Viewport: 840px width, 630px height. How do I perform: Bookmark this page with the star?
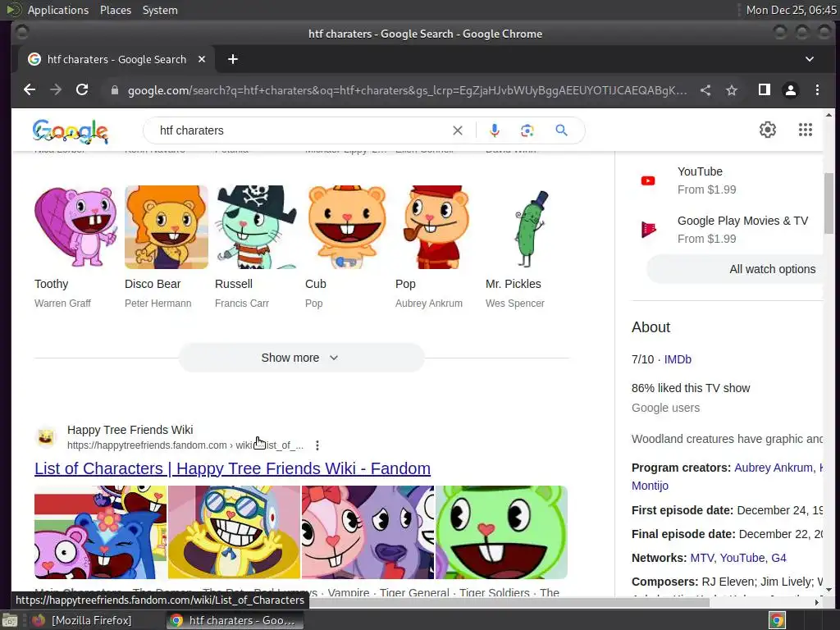click(x=732, y=90)
